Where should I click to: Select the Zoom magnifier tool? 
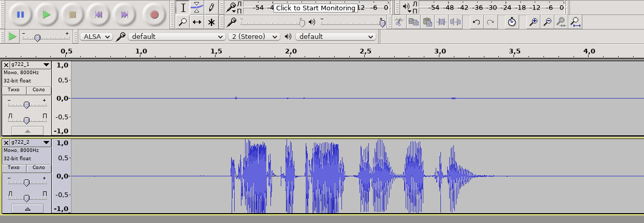point(183,22)
